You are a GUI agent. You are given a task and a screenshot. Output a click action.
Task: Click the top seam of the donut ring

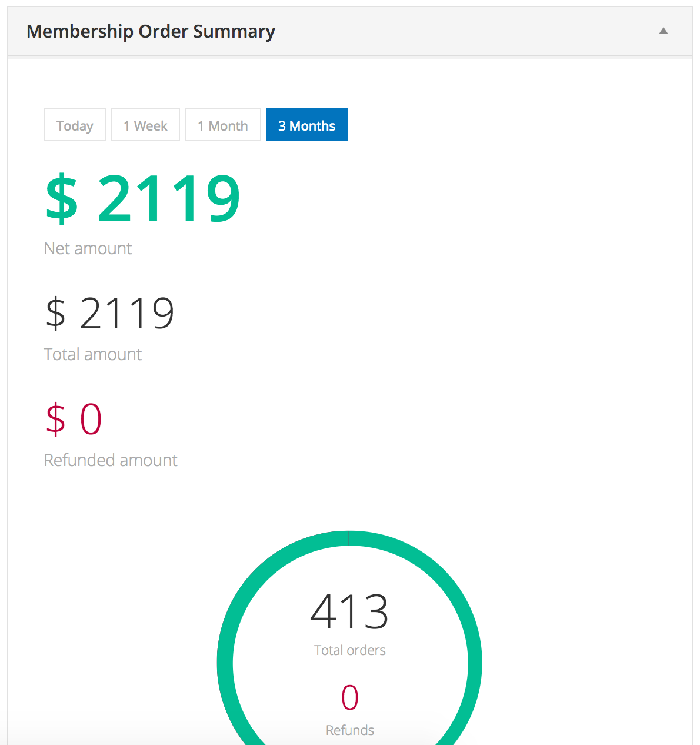click(349, 538)
